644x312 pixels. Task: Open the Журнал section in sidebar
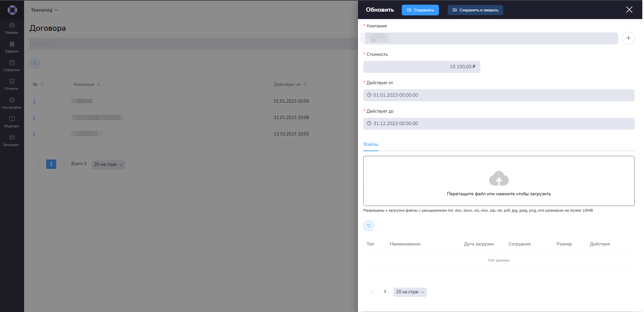pyautogui.click(x=12, y=122)
